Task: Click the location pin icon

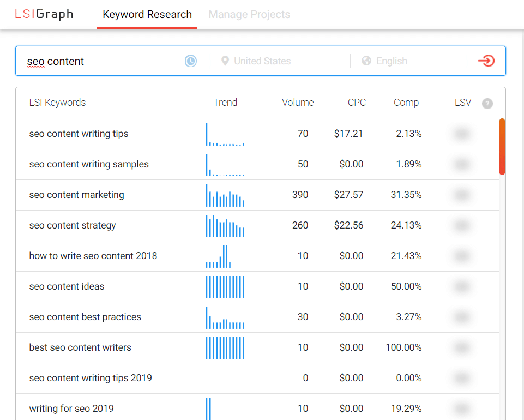Action: click(225, 61)
